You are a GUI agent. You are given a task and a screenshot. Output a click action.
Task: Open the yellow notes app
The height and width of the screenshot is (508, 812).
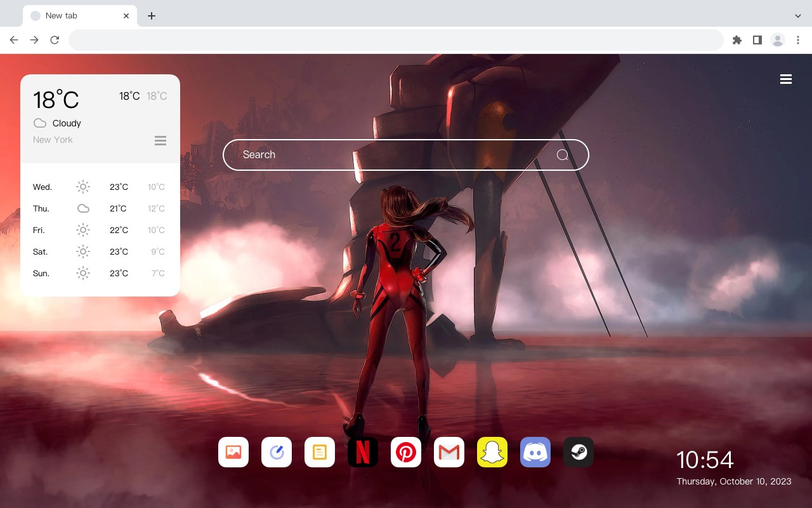point(320,452)
